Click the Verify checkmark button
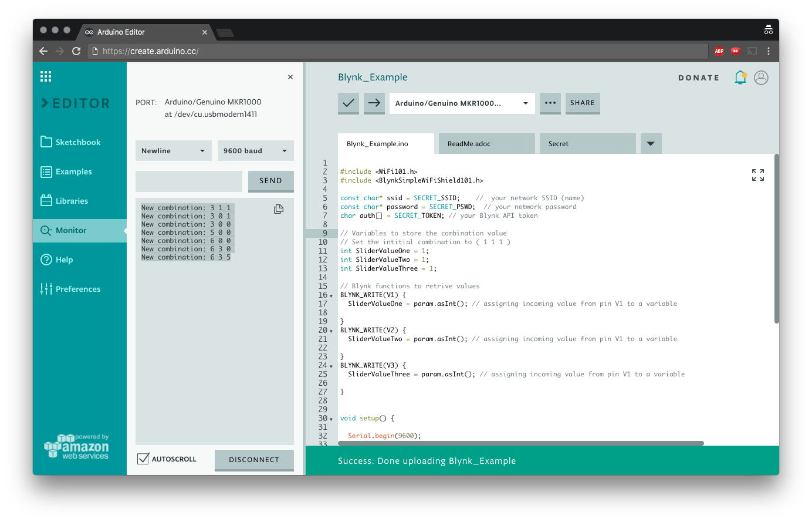The height and width of the screenshot is (522, 812). tap(349, 103)
